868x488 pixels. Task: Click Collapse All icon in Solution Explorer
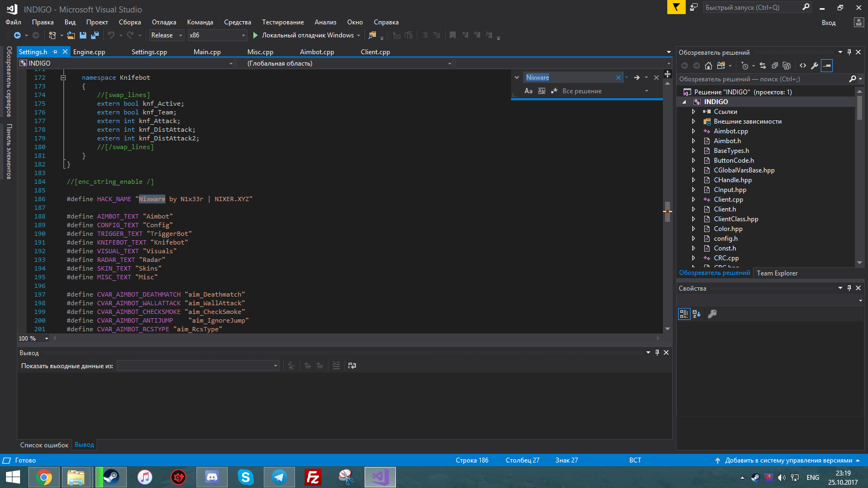tap(775, 66)
